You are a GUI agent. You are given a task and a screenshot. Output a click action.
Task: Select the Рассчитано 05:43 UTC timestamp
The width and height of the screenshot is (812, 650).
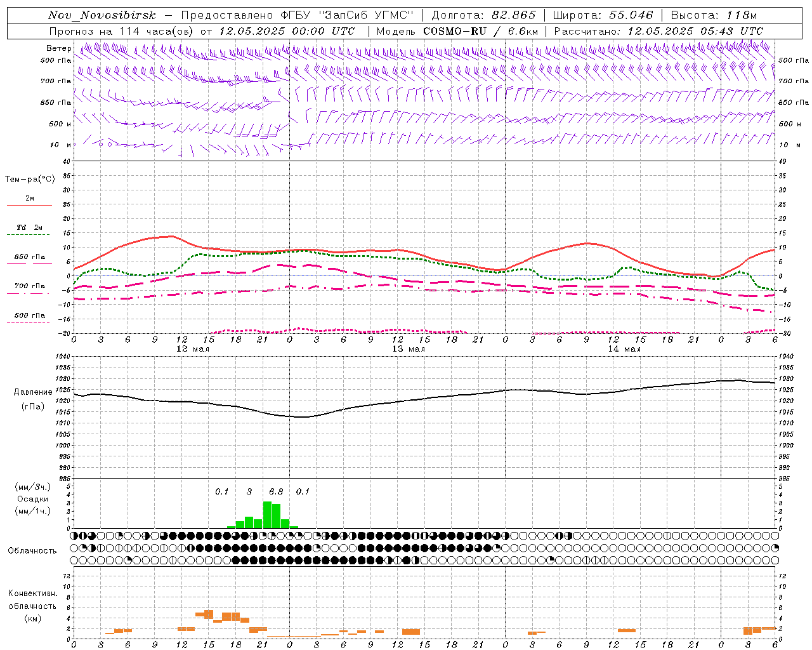[x=658, y=31]
